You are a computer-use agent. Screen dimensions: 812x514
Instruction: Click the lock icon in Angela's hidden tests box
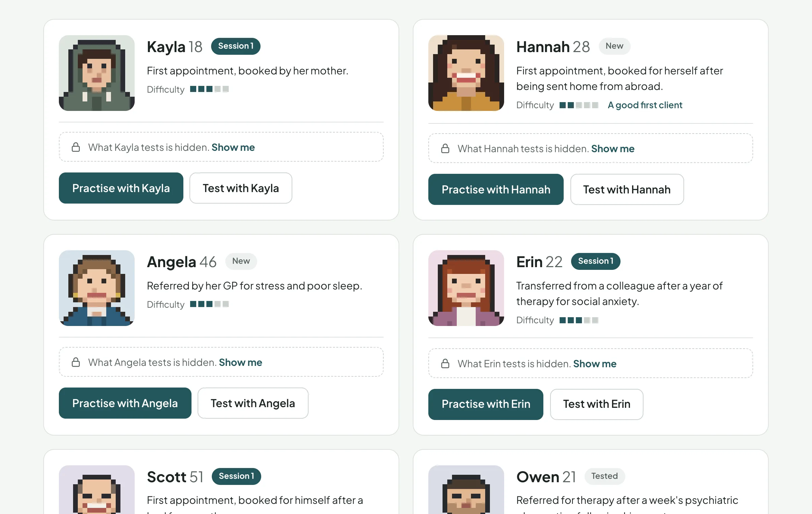[x=76, y=362]
